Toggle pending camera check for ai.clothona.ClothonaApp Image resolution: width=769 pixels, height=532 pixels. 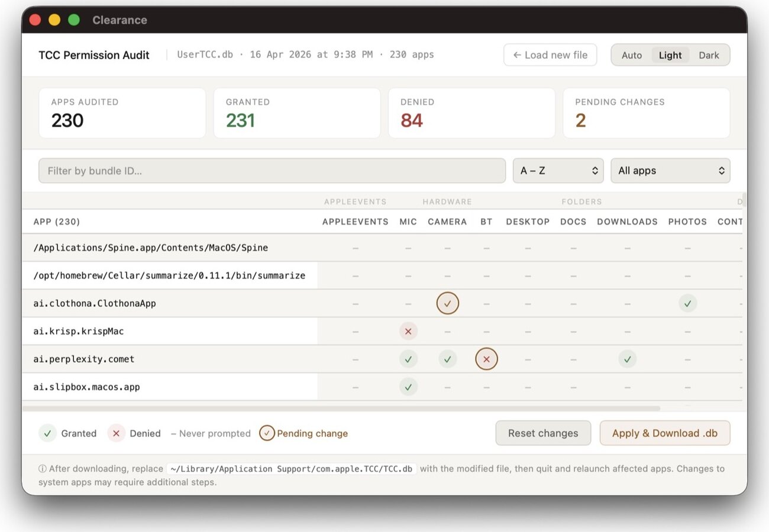coord(448,303)
